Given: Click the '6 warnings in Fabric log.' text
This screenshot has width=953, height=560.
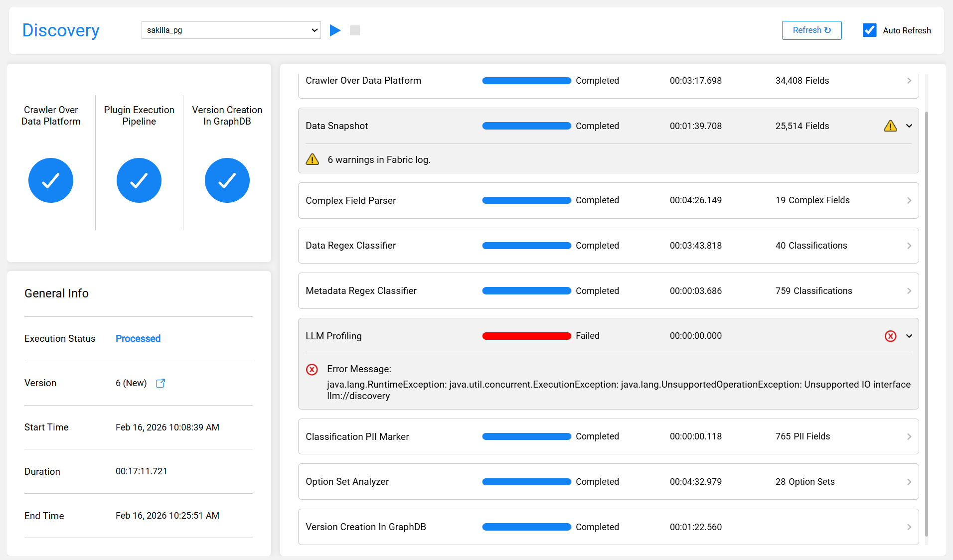Looking at the screenshot, I should (379, 160).
